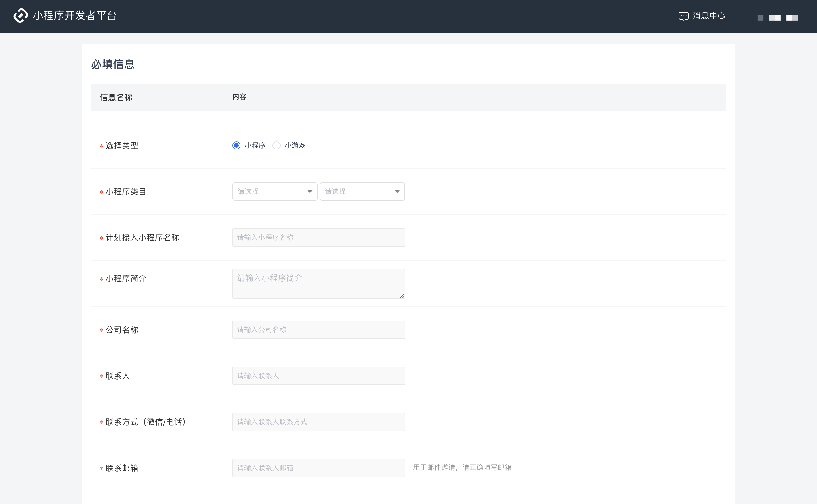Click the hint 用于邮件邀请，请正确填写邮箱
The image size is (817, 504).
(462, 467)
